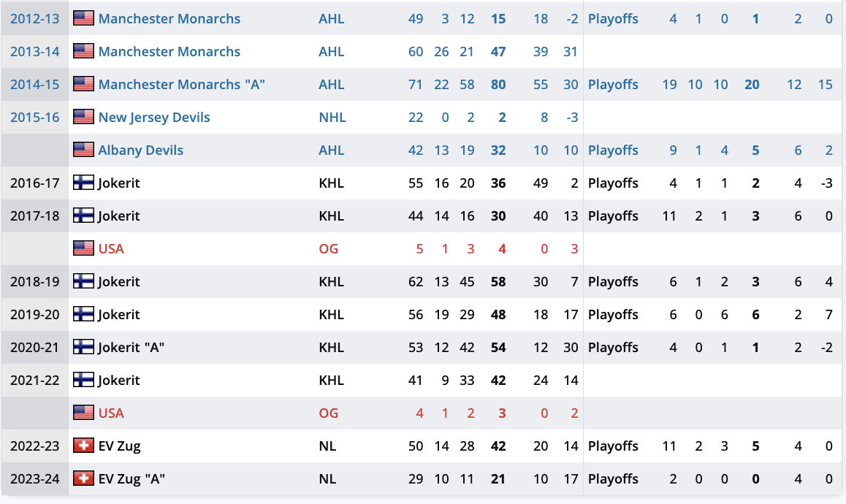Click the Swiss flag next to EV Zug "A"

tap(83, 478)
